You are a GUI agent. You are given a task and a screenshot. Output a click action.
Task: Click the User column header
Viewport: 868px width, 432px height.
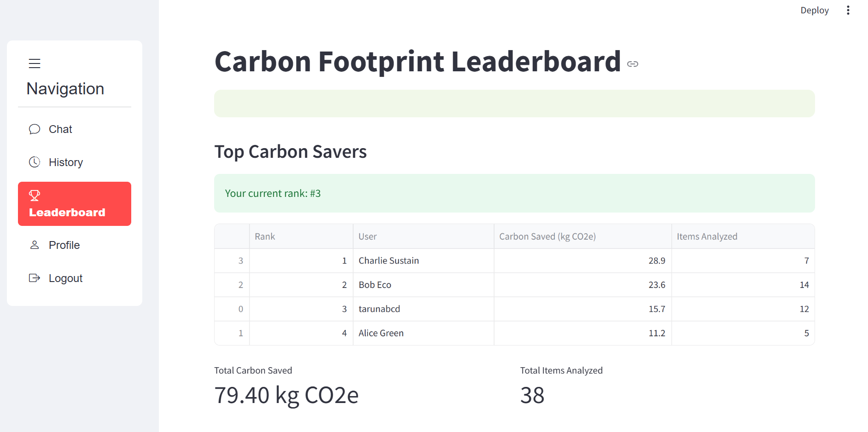pyautogui.click(x=424, y=236)
